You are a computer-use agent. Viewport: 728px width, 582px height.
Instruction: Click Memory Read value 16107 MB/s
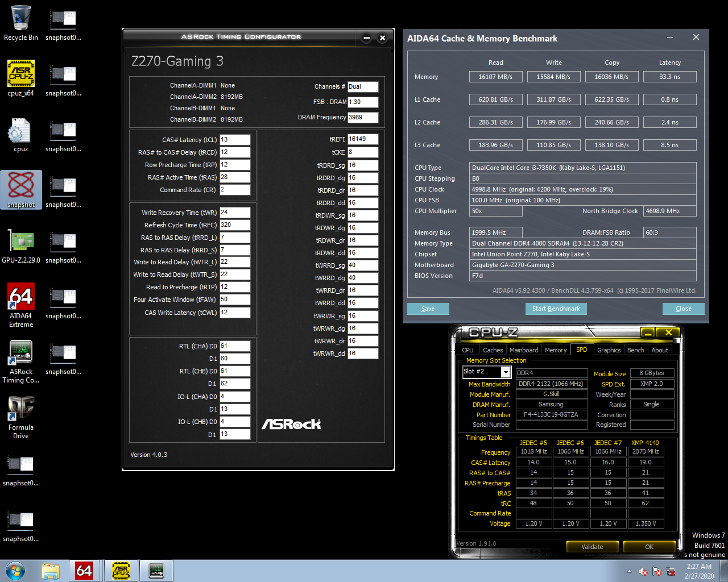click(495, 77)
